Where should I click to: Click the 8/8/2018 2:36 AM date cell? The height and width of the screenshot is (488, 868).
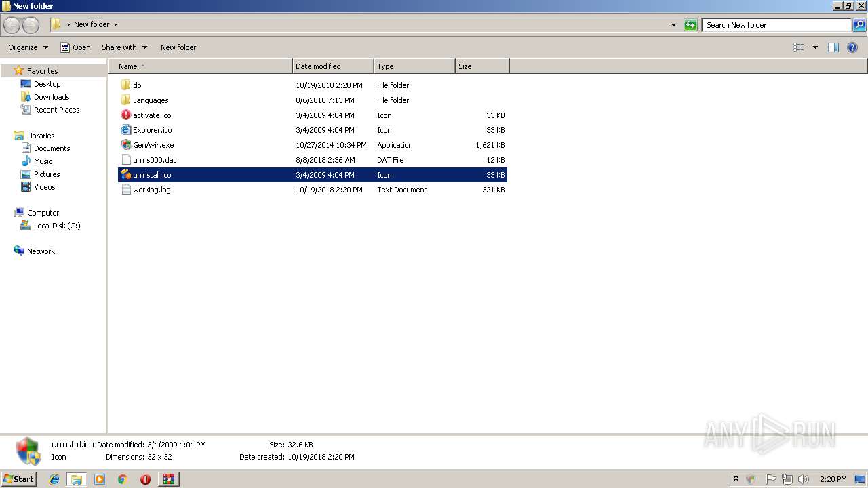(325, 160)
